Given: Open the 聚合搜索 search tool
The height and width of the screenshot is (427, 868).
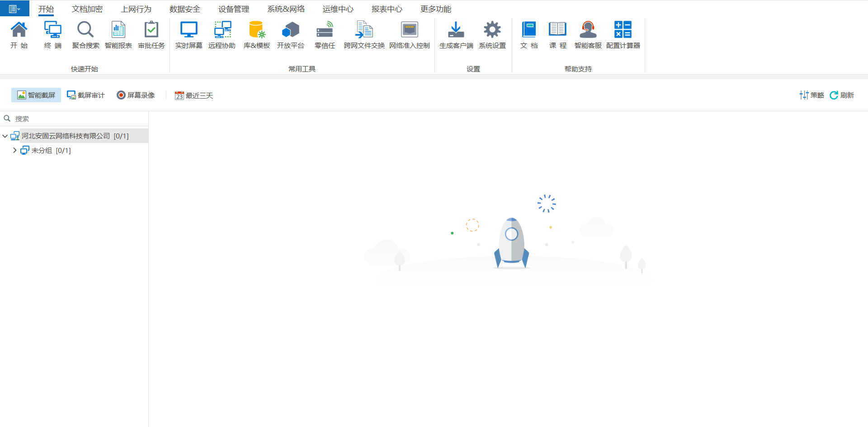Looking at the screenshot, I should coord(85,35).
